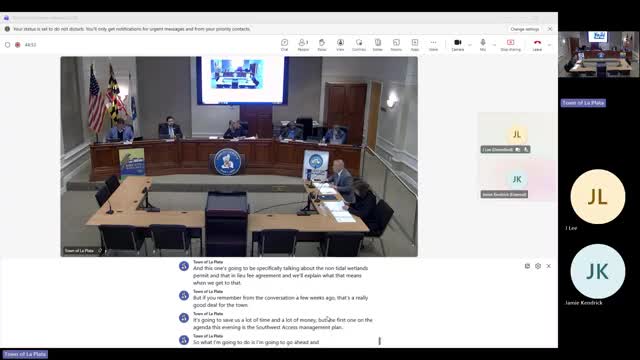Click the red recording indicator icon

[18, 45]
